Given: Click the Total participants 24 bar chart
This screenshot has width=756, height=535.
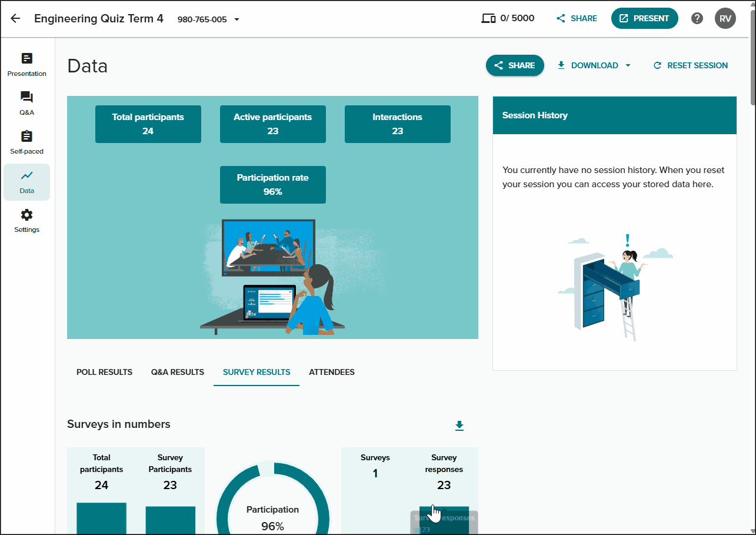Looking at the screenshot, I should (x=101, y=519).
